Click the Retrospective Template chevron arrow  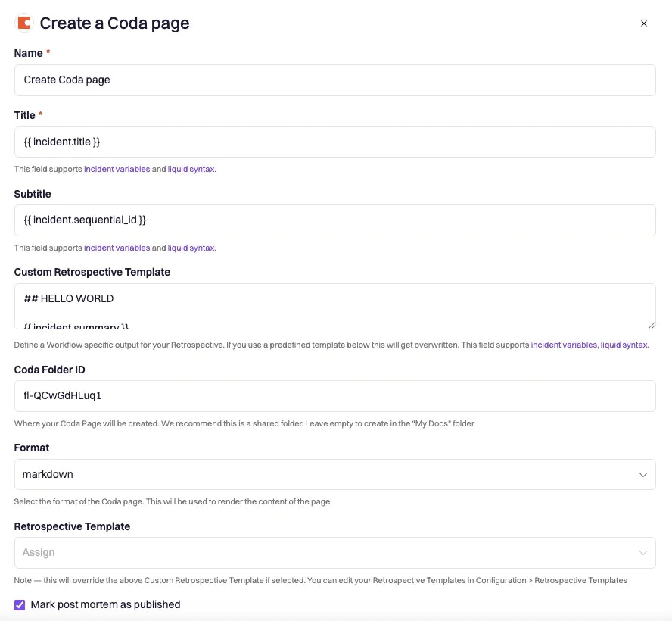coord(642,553)
